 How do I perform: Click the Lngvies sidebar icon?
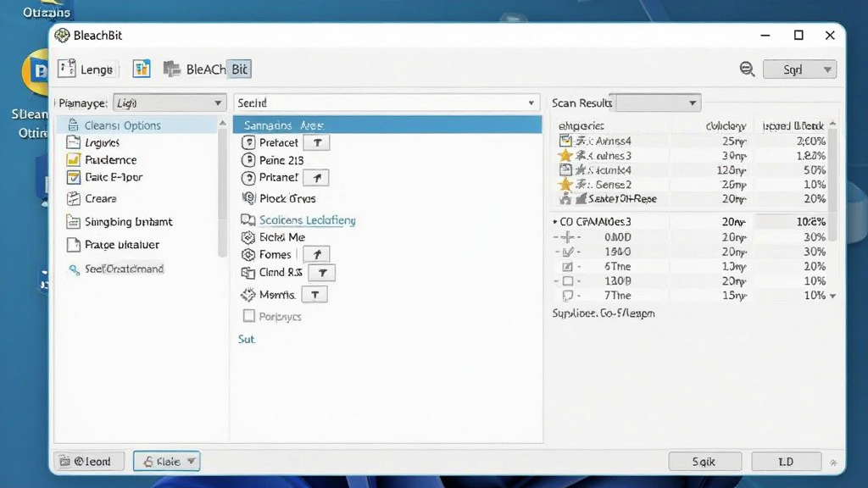(x=73, y=142)
